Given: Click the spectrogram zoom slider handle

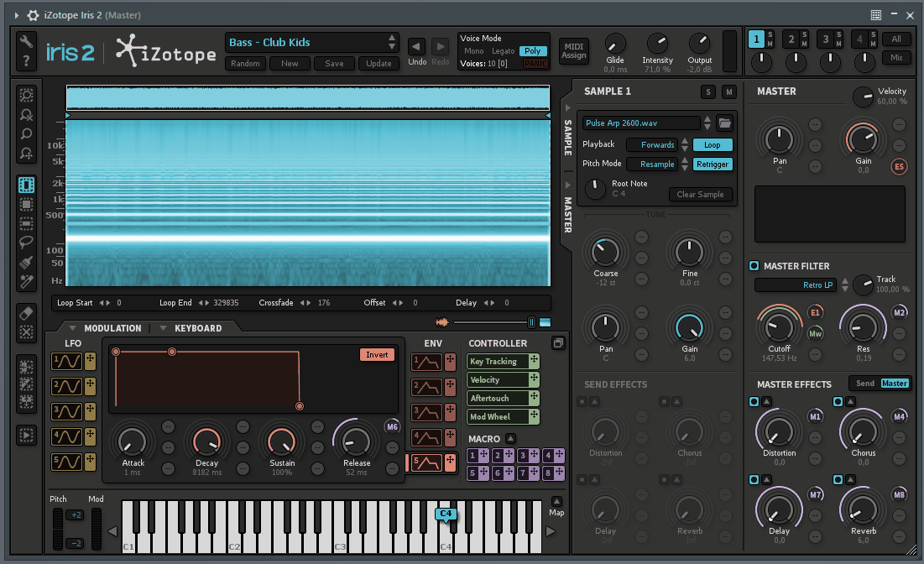Looking at the screenshot, I should [x=531, y=321].
